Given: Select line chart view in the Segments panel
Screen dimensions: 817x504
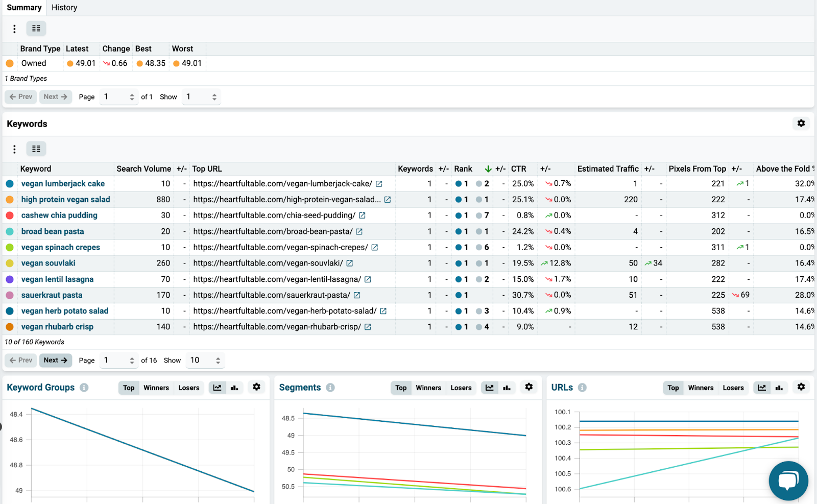Looking at the screenshot, I should tap(489, 388).
